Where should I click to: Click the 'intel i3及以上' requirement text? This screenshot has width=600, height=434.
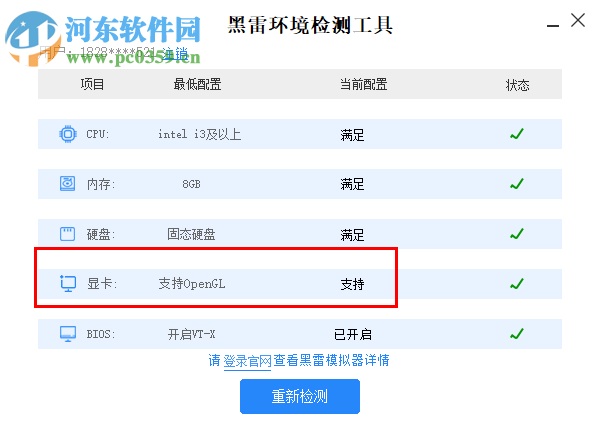tap(200, 134)
